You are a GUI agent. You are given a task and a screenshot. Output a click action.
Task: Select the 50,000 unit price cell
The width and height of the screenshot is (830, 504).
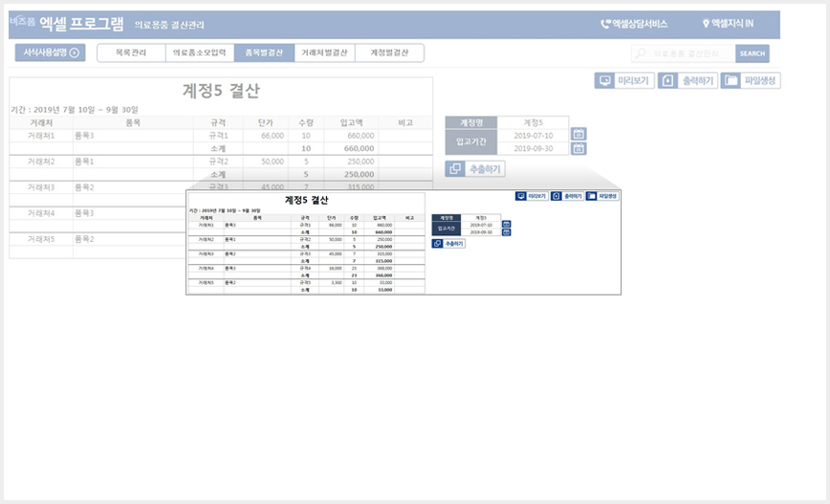point(265,162)
